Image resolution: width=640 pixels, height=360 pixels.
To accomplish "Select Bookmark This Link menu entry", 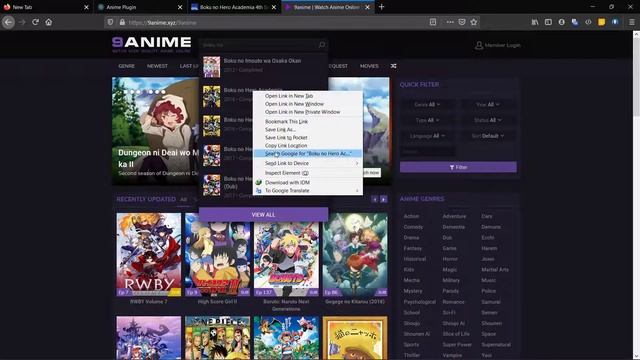I will click(x=308, y=121).
